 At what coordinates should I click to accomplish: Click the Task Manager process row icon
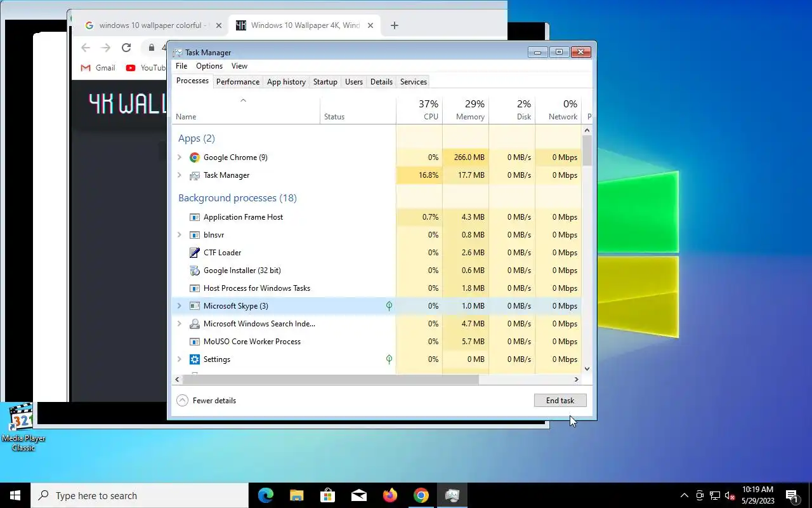point(195,175)
